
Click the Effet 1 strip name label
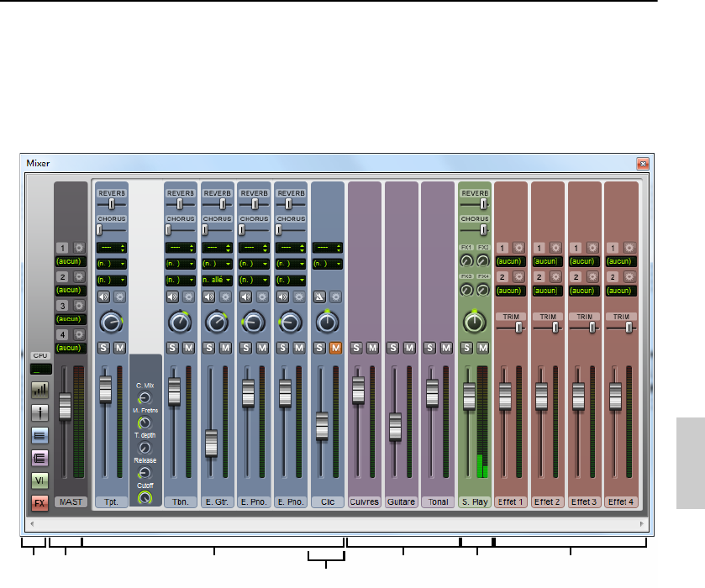(511, 502)
